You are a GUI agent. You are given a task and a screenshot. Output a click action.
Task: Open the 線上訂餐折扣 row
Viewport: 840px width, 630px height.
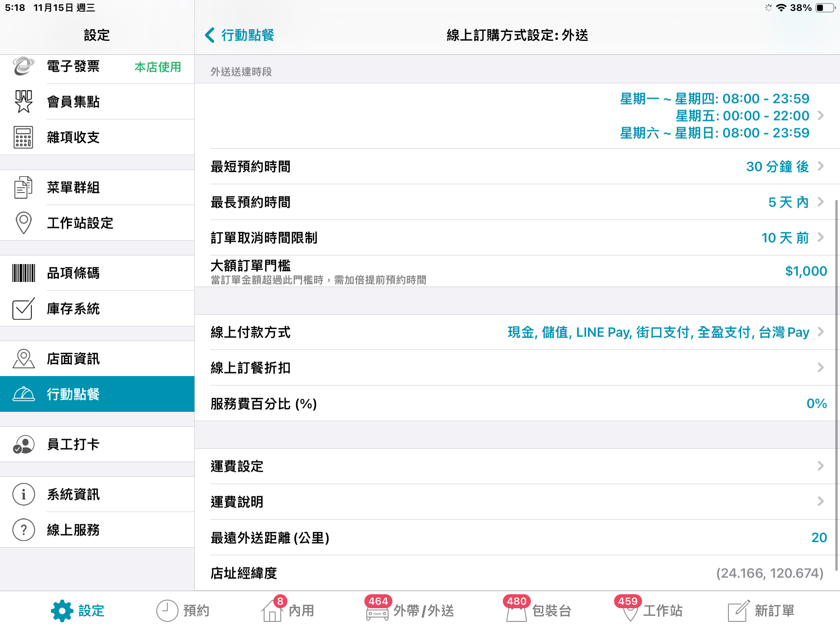tap(517, 367)
